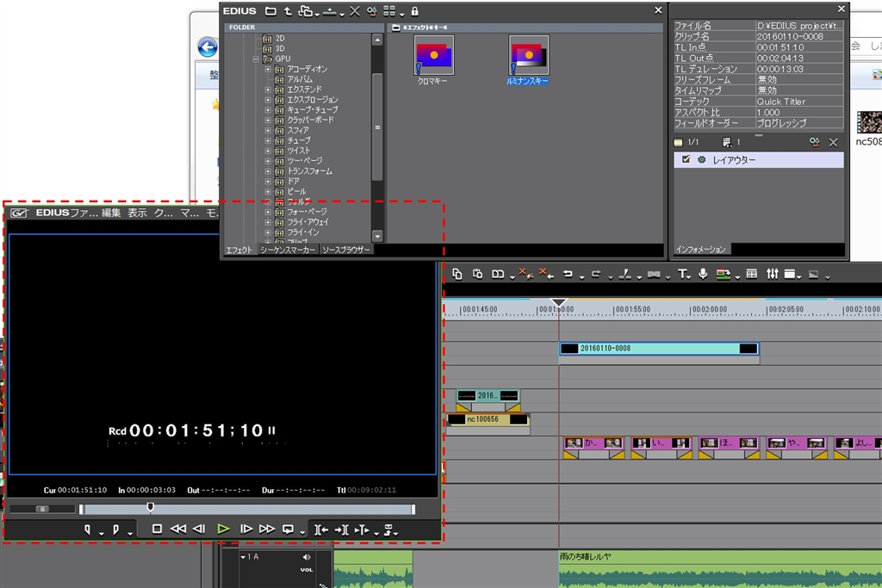Image resolution: width=882 pixels, height=588 pixels.
Task: Open the レイアウター settings icon in information palette
Action: (701, 159)
